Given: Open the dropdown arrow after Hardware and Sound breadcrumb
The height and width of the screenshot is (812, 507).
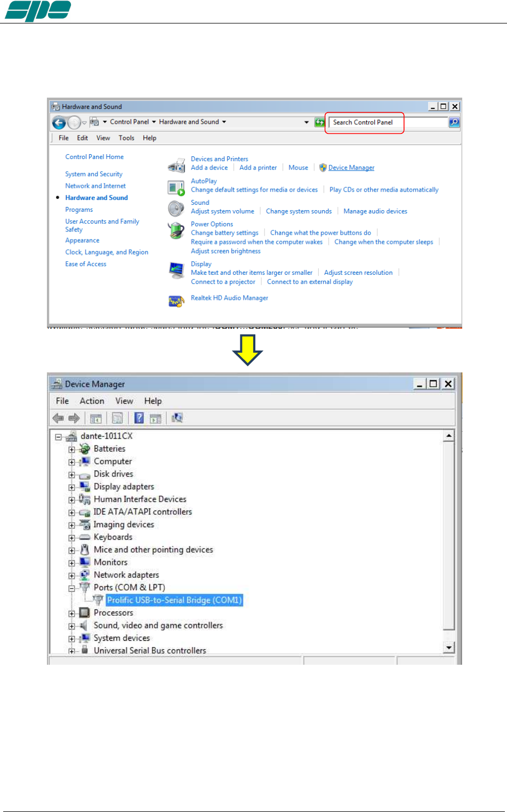Looking at the screenshot, I should pyautogui.click(x=224, y=122).
